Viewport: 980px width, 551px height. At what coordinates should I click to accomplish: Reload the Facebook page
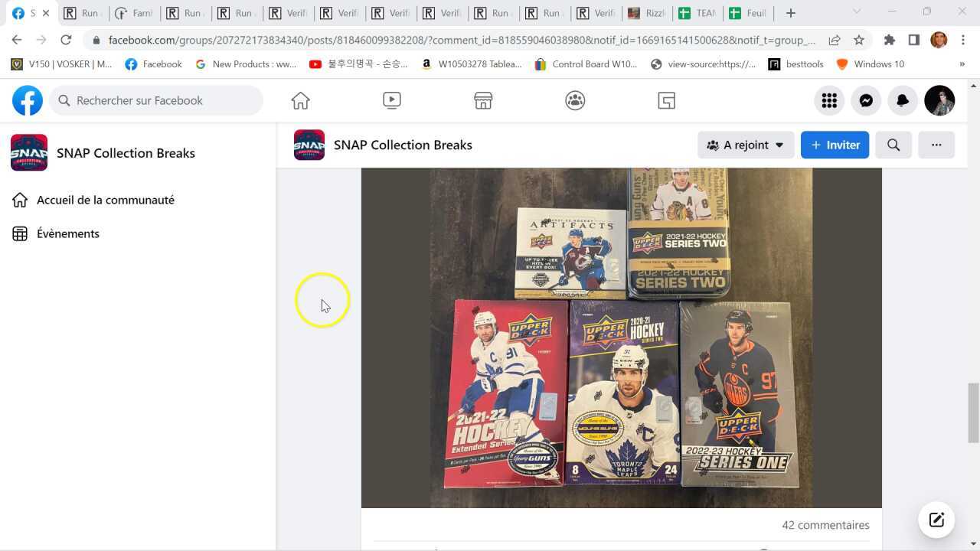point(66,40)
